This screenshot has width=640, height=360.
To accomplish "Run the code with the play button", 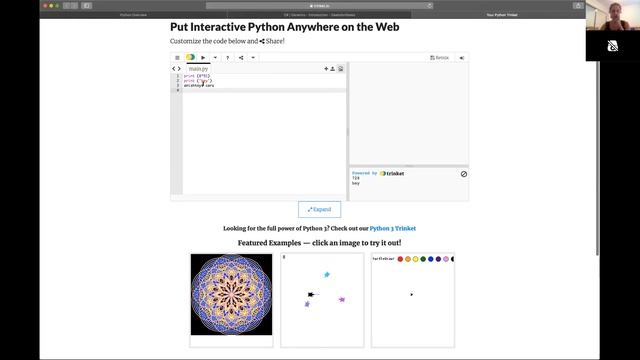I will click(203, 58).
